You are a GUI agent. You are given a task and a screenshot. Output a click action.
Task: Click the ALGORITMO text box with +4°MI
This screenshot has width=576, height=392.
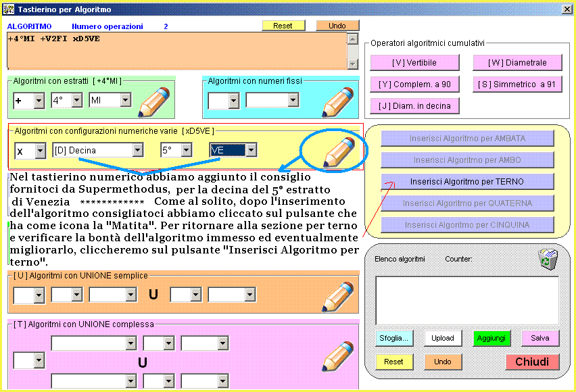click(177, 51)
